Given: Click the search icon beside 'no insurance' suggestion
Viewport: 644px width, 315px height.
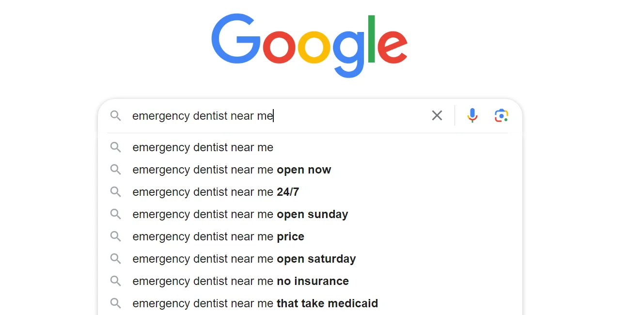Looking at the screenshot, I should click(x=115, y=281).
